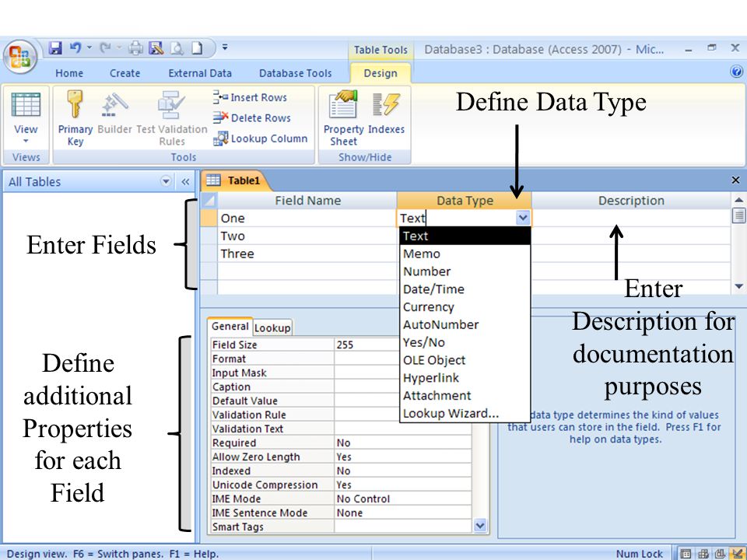Click the Description column header
The height and width of the screenshot is (560, 747).
coord(631,201)
